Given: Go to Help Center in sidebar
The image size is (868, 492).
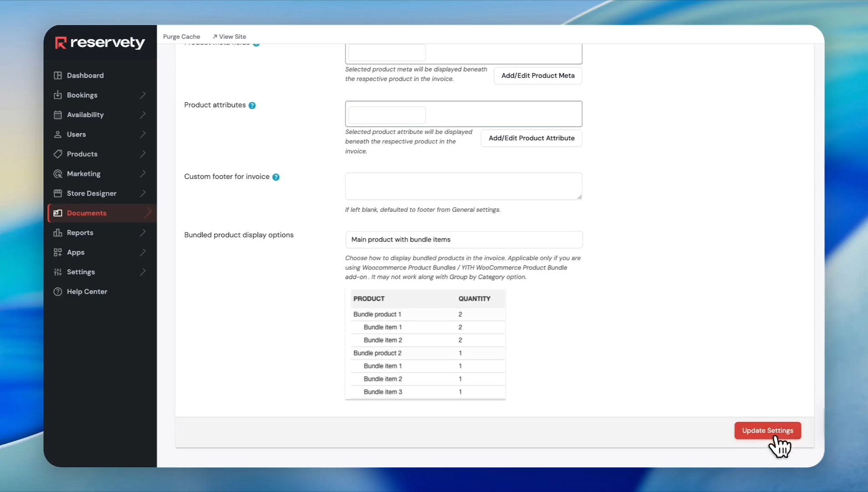Looking at the screenshot, I should tap(87, 292).
